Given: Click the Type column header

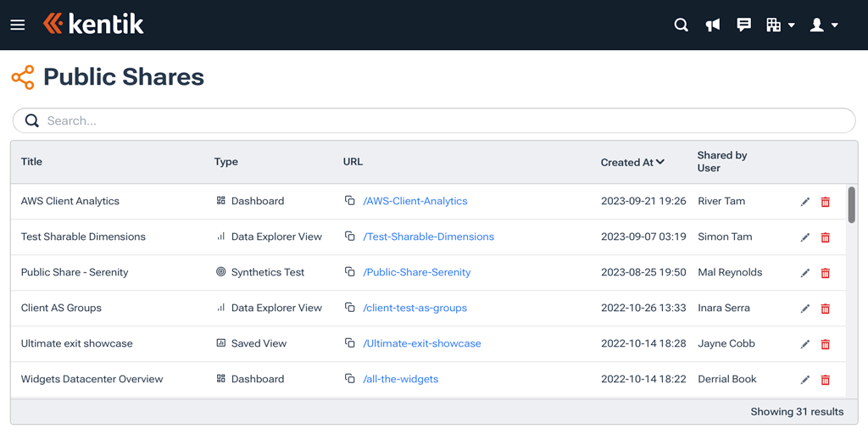Looking at the screenshot, I should pos(225,162).
